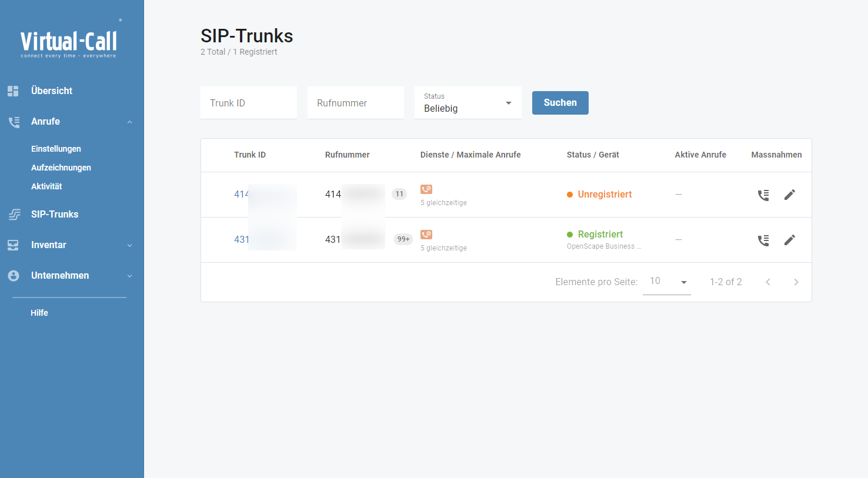868x478 pixels.
Task: Select the Übersicht dashboard icon
Action: tap(13, 91)
